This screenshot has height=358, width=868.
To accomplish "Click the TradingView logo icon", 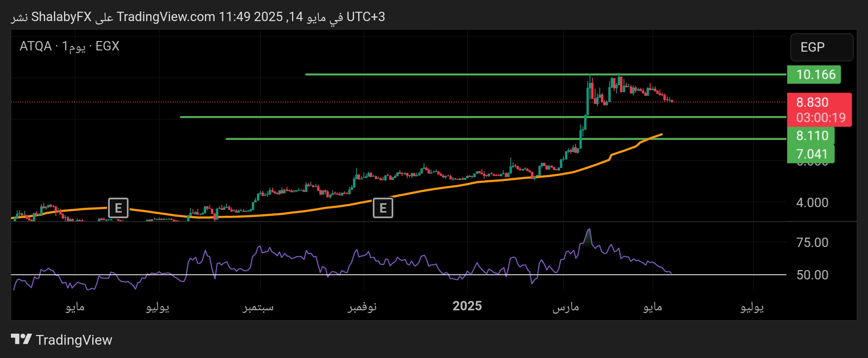I will 21,339.
